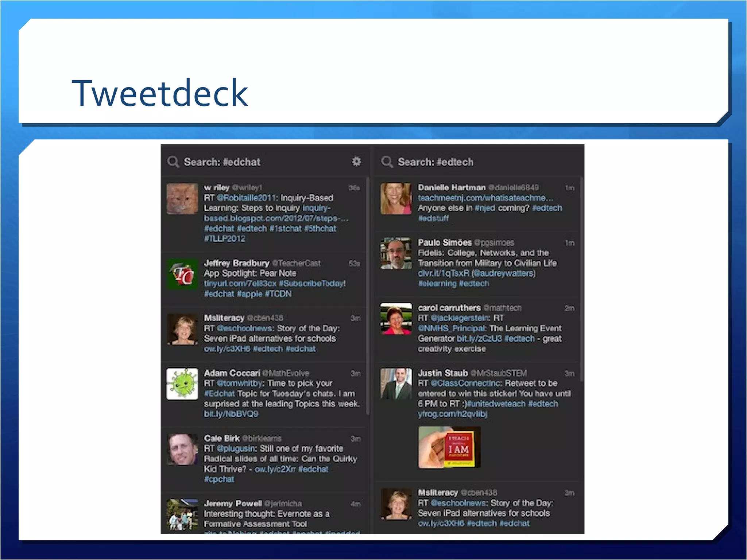The image size is (747, 560).
Task: Open Paulo Simões' profile avatar
Action: point(396,254)
